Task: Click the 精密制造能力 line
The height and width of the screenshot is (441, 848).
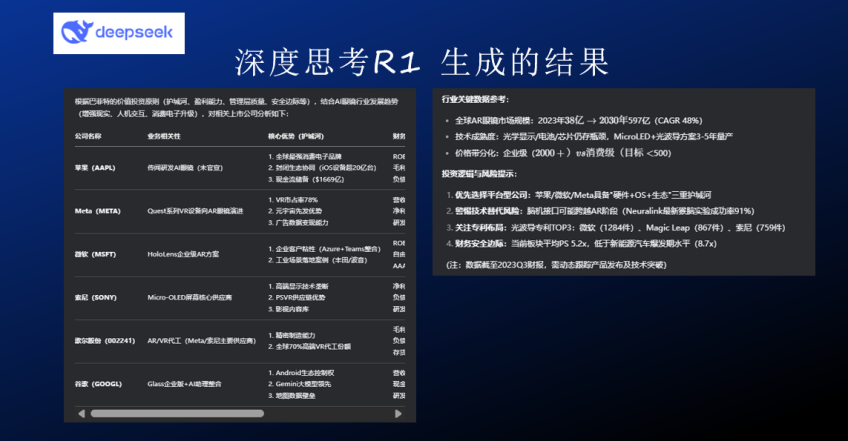Action: point(292,335)
